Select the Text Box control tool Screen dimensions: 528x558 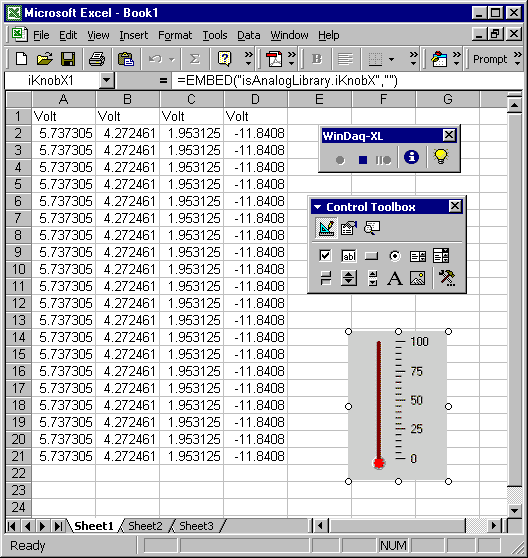pyautogui.click(x=348, y=256)
